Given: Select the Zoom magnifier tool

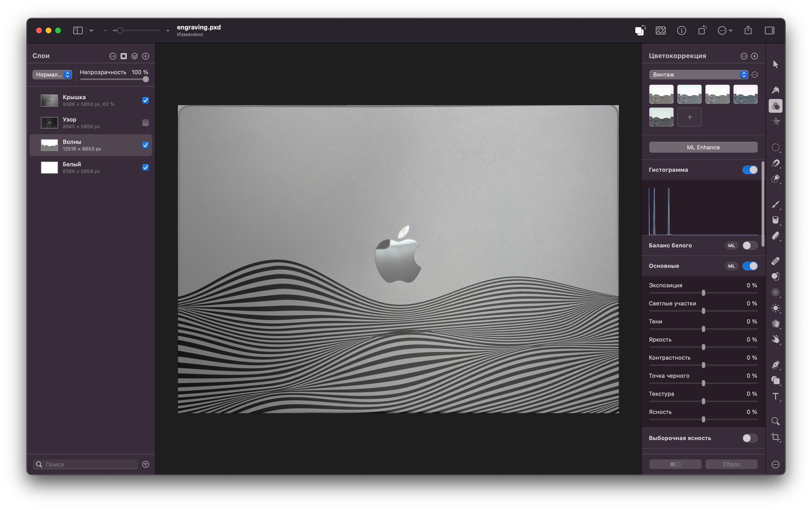Looking at the screenshot, I should [775, 421].
